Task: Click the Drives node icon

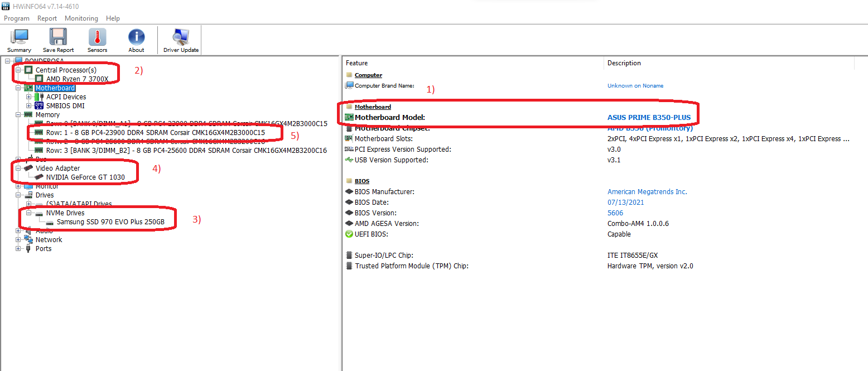Action: pyautogui.click(x=28, y=195)
